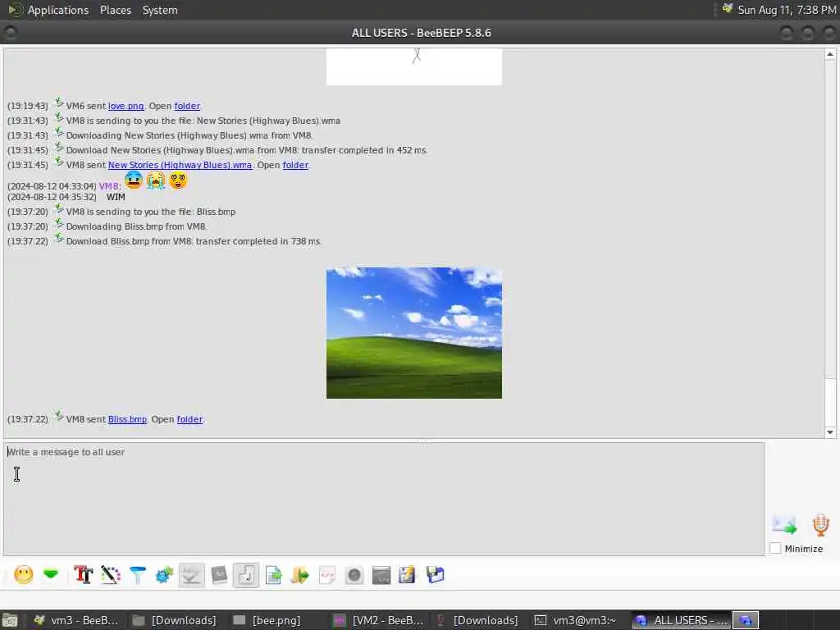Open the Bliss.bmp file link

tap(127, 419)
